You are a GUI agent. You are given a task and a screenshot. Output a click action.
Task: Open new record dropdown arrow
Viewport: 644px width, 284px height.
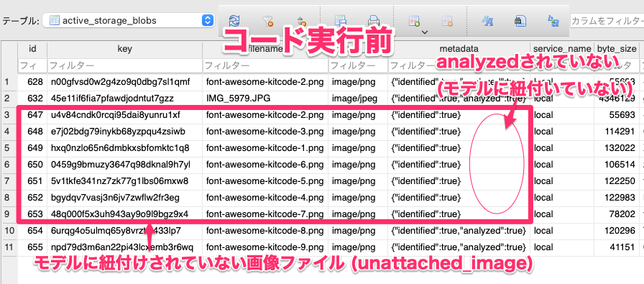425,32
